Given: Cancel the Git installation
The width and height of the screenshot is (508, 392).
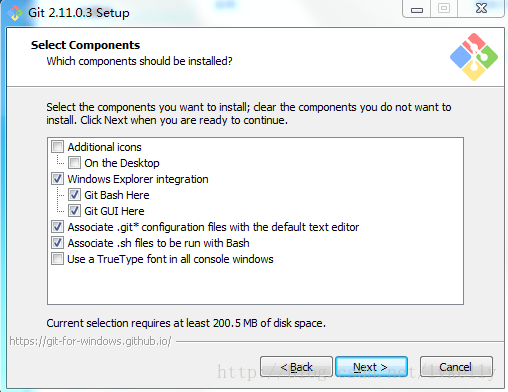Looking at the screenshot, I should [456, 367].
